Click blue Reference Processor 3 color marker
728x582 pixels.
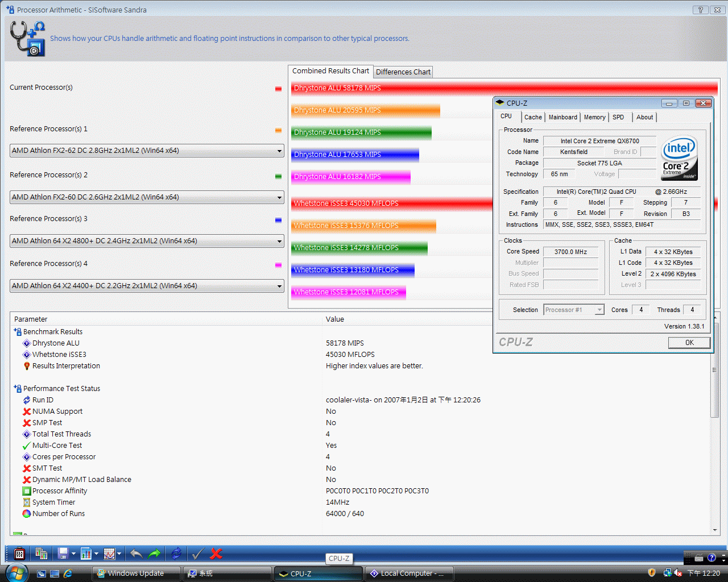pyautogui.click(x=278, y=220)
